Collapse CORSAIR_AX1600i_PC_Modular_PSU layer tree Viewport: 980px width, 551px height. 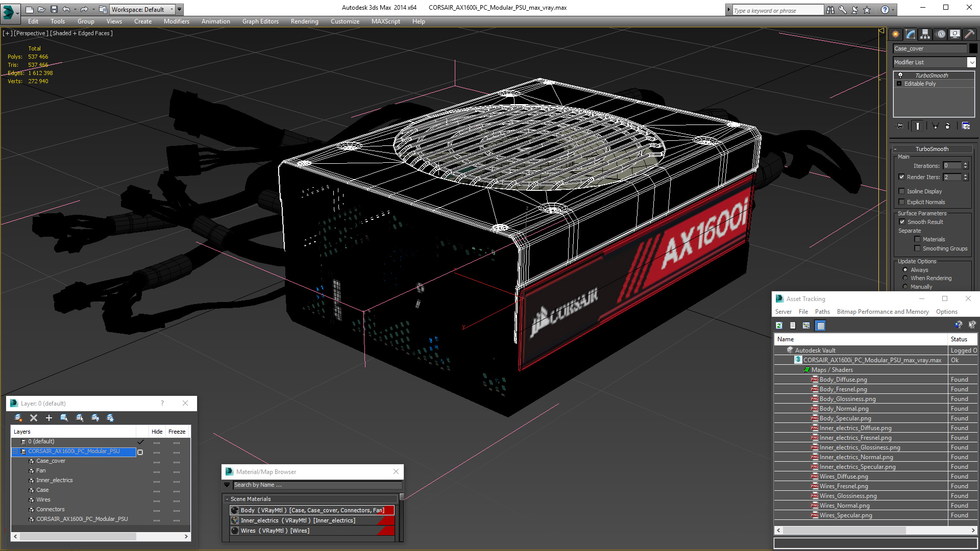click(15, 452)
